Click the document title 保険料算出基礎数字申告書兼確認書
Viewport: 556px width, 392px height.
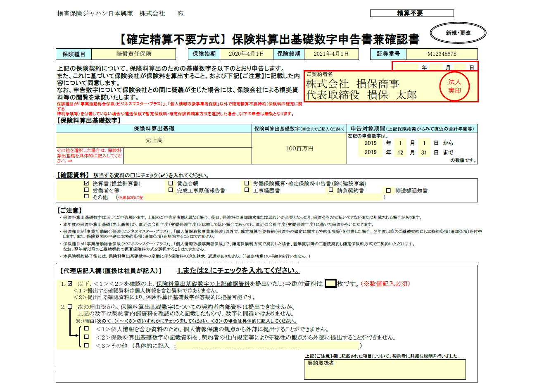pos(326,40)
